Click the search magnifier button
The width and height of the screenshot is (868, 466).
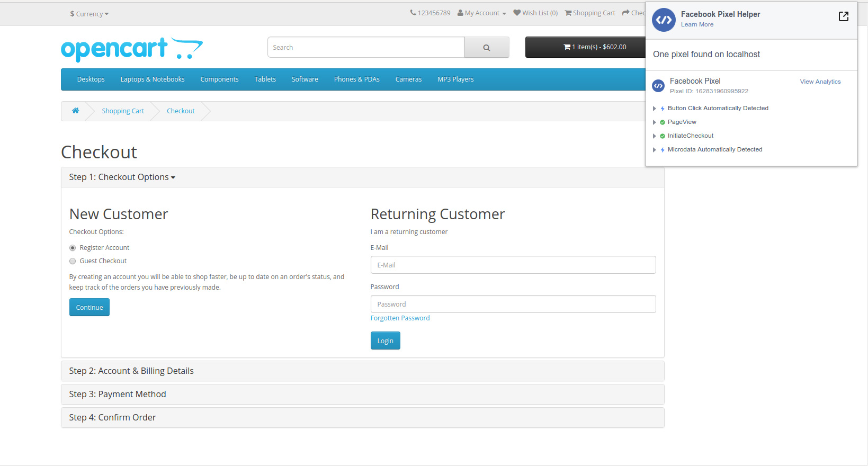487,47
